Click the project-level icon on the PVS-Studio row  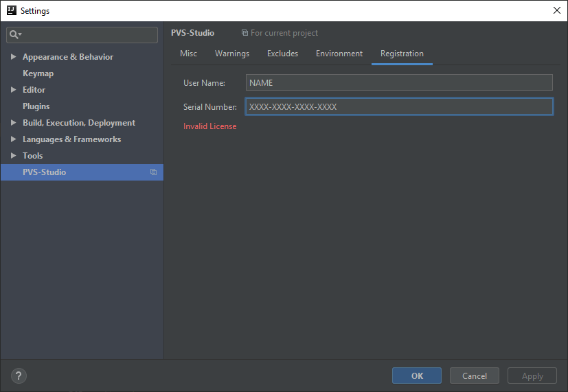point(154,172)
